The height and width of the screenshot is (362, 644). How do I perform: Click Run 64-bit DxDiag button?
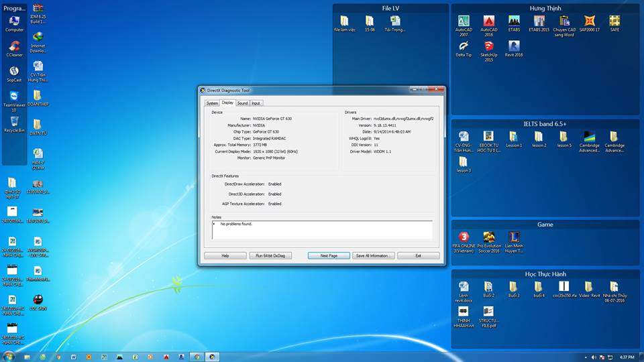coord(270,255)
